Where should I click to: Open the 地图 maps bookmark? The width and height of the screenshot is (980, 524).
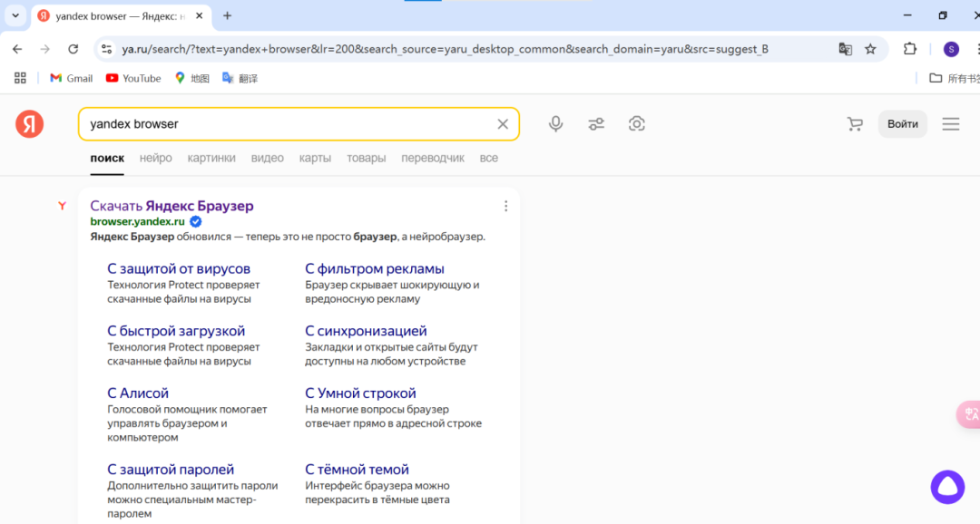(x=191, y=78)
